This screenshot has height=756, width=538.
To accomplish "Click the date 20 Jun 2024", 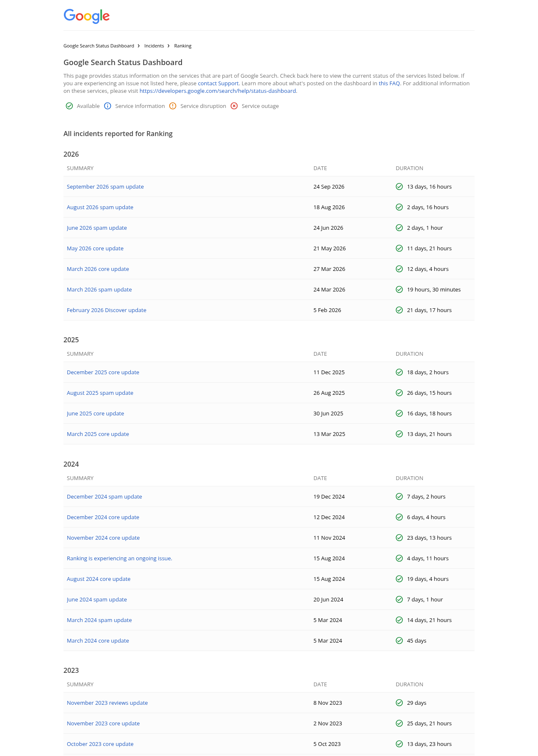I will [328, 599].
